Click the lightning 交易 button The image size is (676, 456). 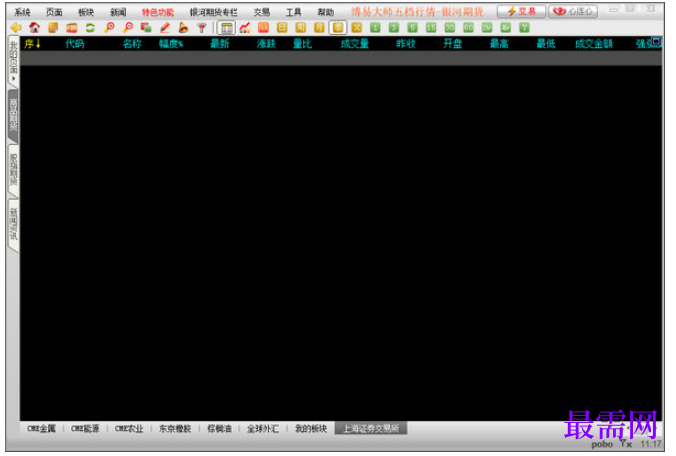click(521, 11)
